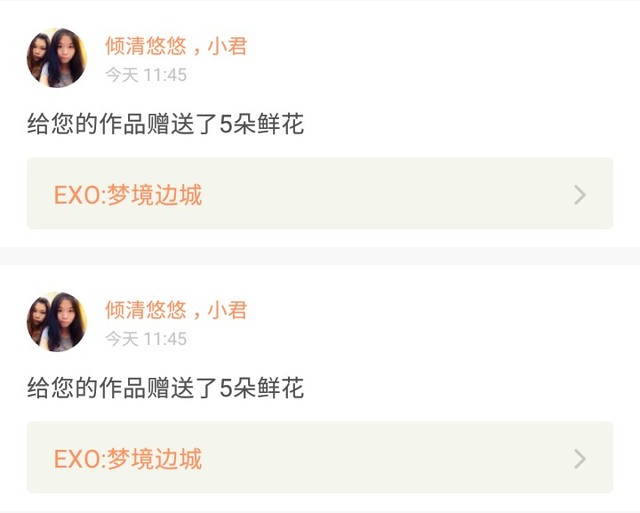Click second 给您的作品赠送了5朵鲜花 message
Viewport: 640px width, 513px height.
165,388
